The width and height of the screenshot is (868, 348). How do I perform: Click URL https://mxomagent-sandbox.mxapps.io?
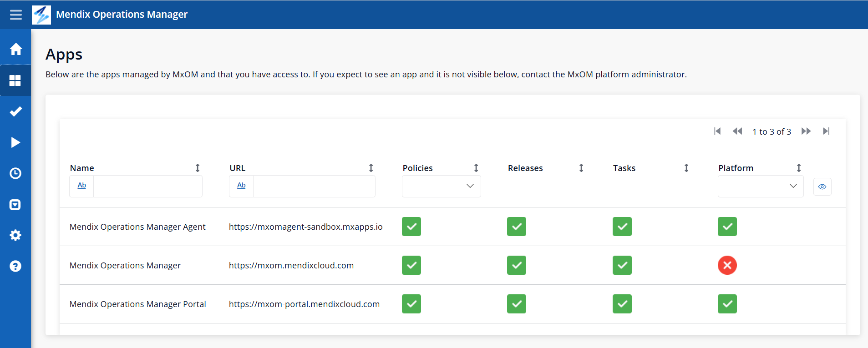tap(306, 227)
